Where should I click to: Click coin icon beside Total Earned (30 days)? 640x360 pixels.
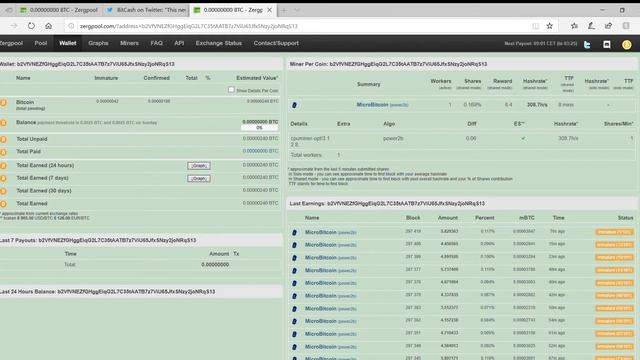pos(3,191)
